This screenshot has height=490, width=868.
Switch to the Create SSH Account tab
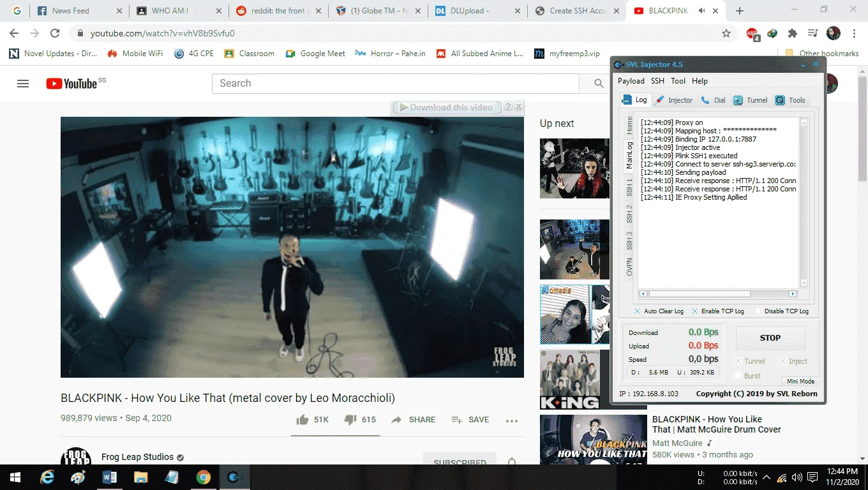[578, 11]
